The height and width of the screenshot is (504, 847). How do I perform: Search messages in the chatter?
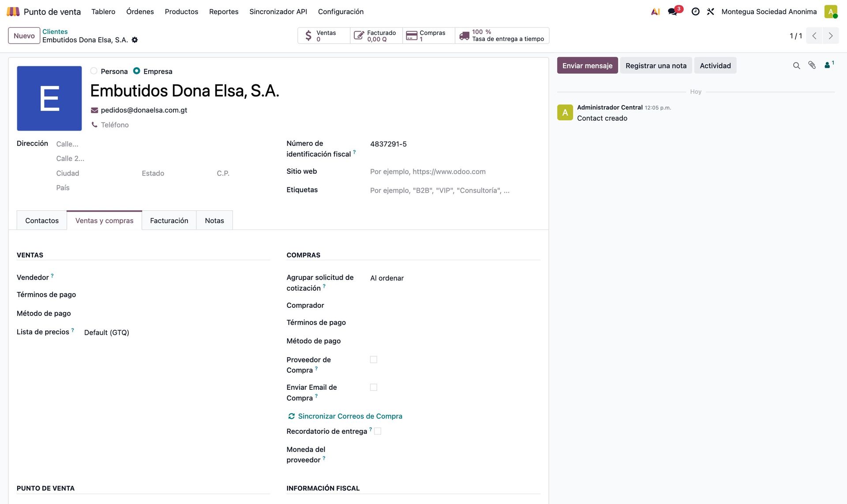(x=796, y=66)
